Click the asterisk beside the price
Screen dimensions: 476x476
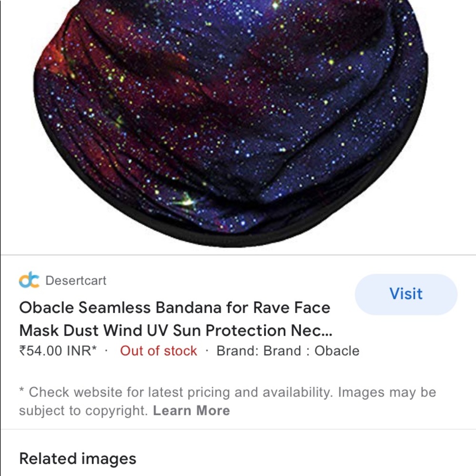[x=93, y=348]
